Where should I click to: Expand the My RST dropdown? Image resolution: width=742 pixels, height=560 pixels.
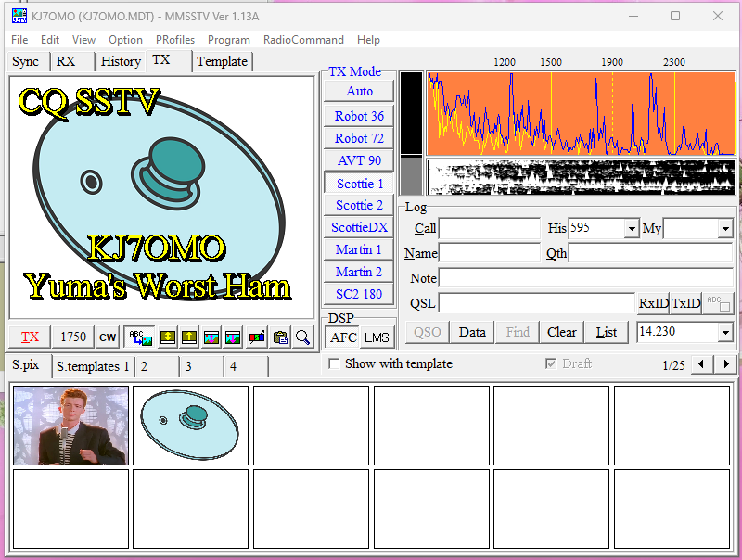point(724,229)
